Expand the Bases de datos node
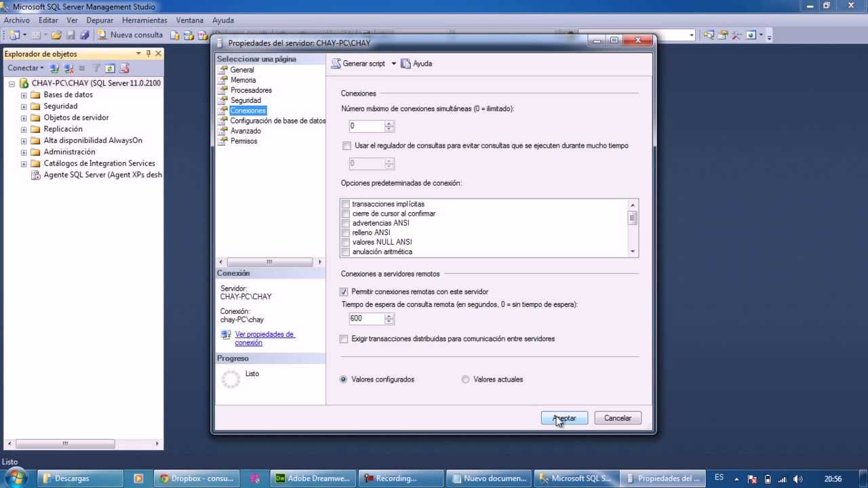Viewport: 868px width, 488px height. 24,95
